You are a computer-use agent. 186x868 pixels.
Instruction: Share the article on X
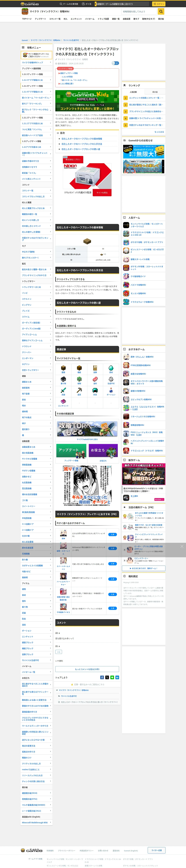click(107, 677)
